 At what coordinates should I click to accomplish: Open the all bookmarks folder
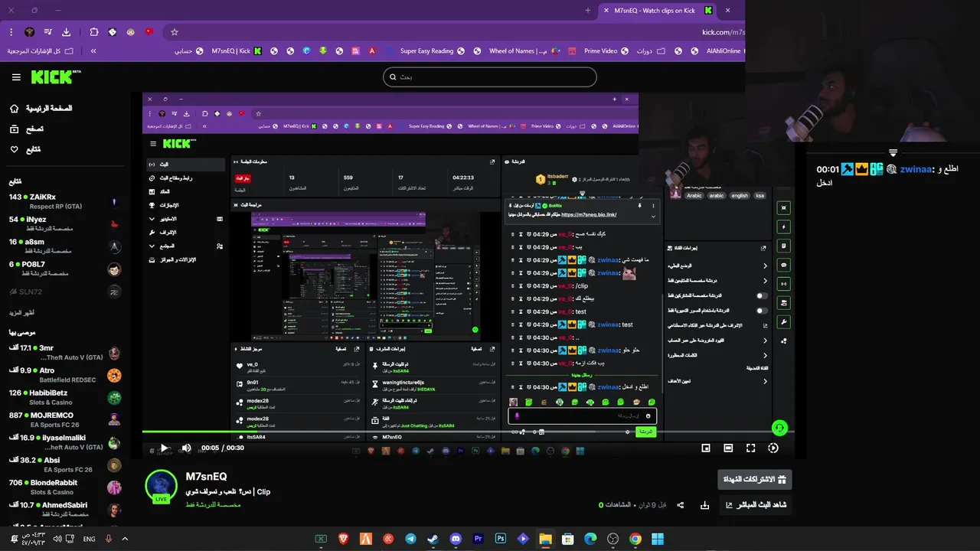pyautogui.click(x=41, y=51)
